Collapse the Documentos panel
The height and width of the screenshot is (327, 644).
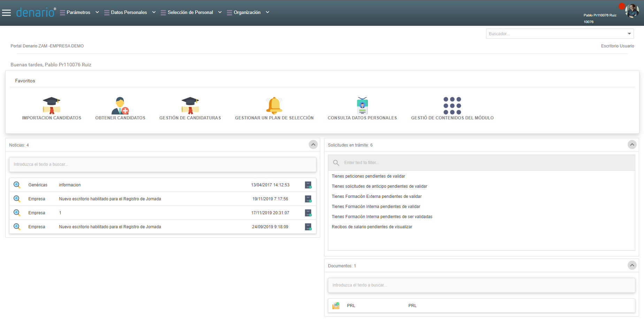(632, 265)
